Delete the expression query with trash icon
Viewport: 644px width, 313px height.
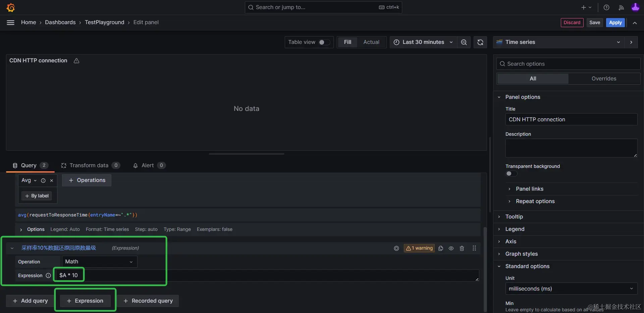click(462, 248)
